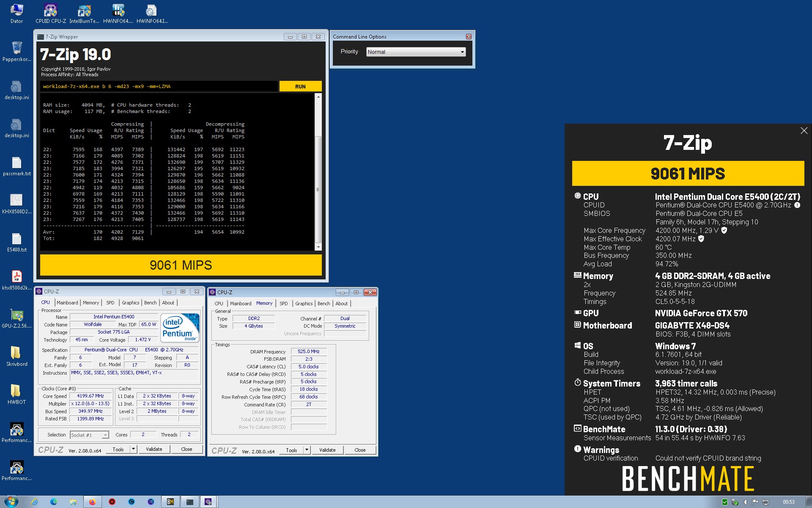Switch to CPU-Z taskbar button
This screenshot has height=508, width=812.
tap(208, 502)
